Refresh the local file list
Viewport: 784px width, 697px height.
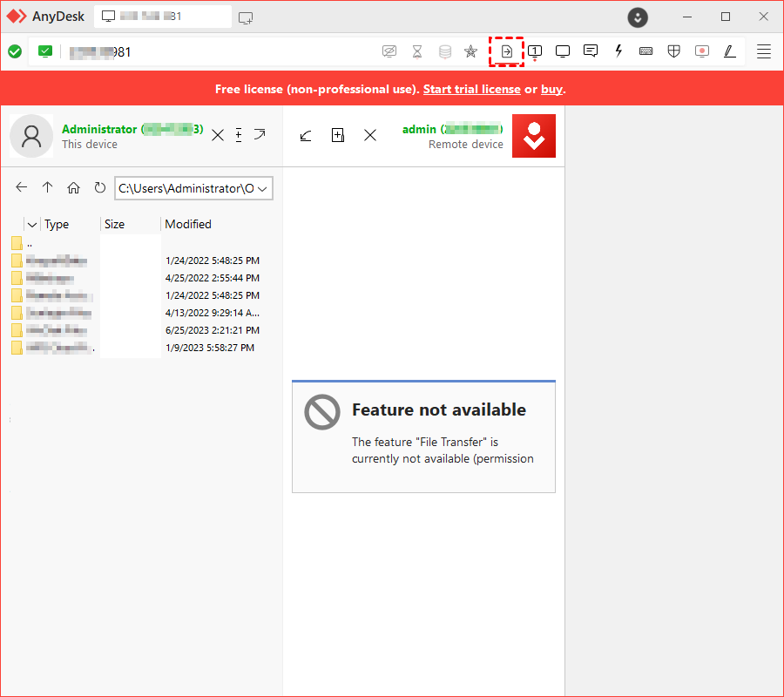(100, 187)
